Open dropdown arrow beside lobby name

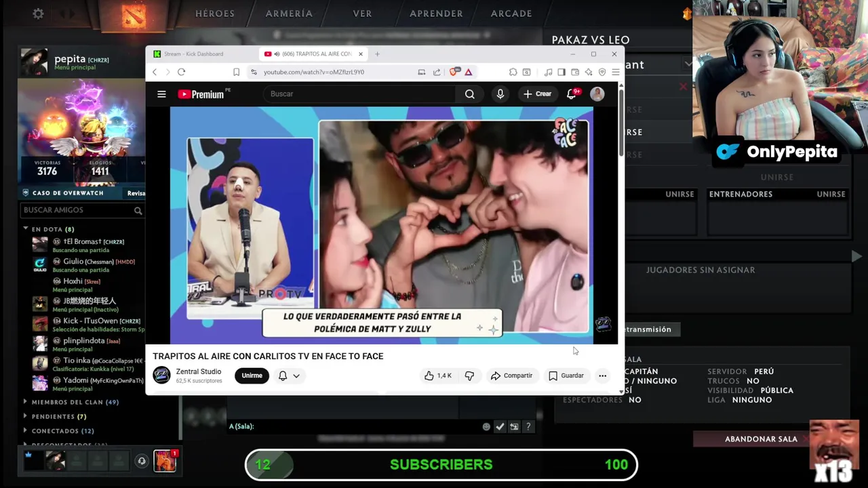(x=688, y=64)
